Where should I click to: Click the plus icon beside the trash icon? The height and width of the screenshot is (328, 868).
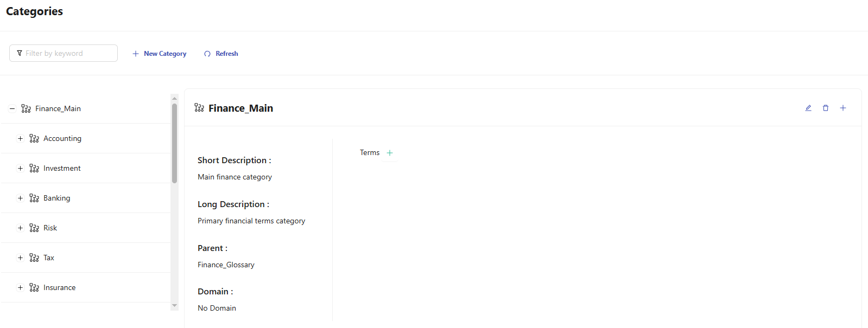tap(843, 108)
